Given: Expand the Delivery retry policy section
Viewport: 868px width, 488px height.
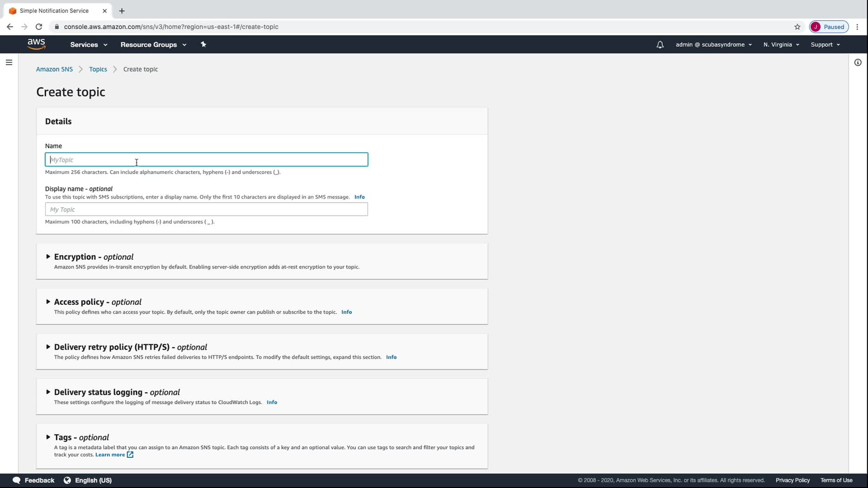Looking at the screenshot, I should pyautogui.click(x=48, y=347).
